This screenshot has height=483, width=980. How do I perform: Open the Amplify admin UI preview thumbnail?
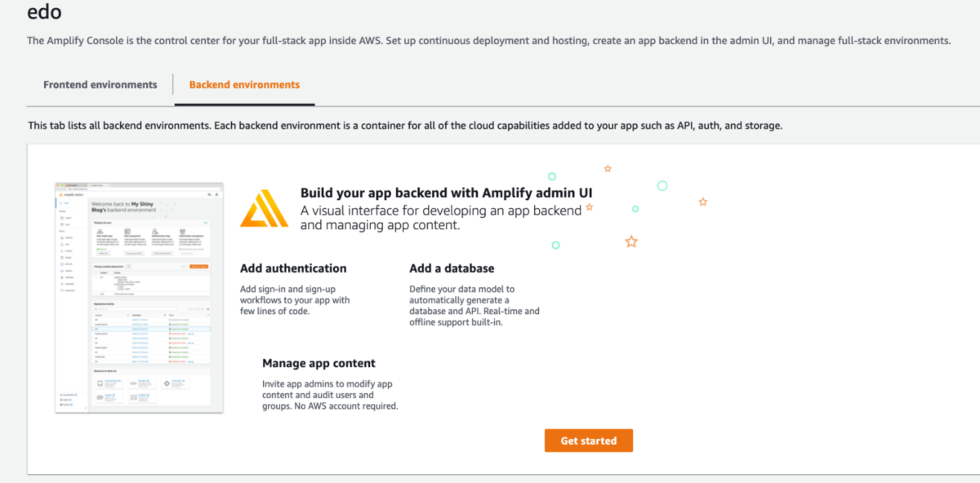pos(139,297)
